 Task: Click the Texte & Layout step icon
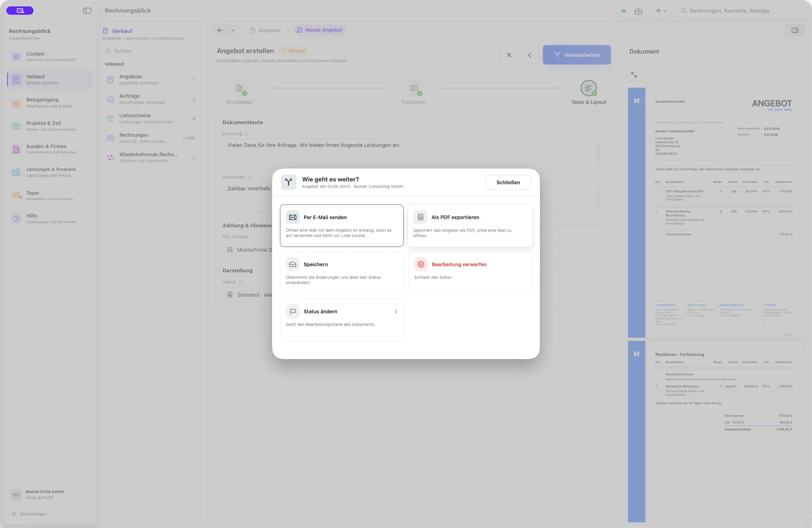point(589,88)
